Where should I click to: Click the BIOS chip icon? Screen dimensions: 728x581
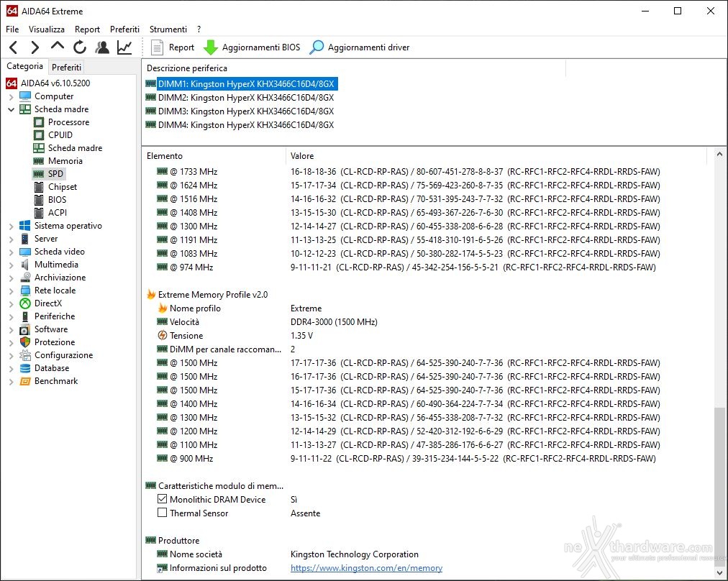tap(39, 200)
